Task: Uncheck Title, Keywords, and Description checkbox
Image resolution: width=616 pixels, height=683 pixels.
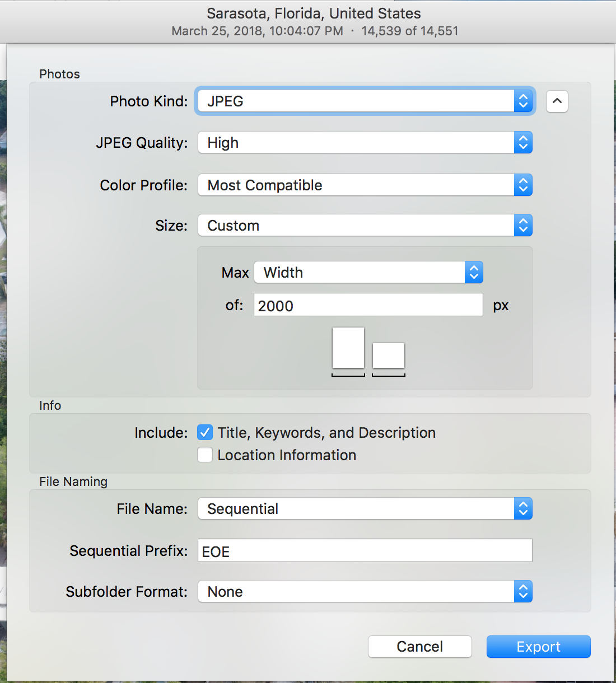Action: (205, 433)
